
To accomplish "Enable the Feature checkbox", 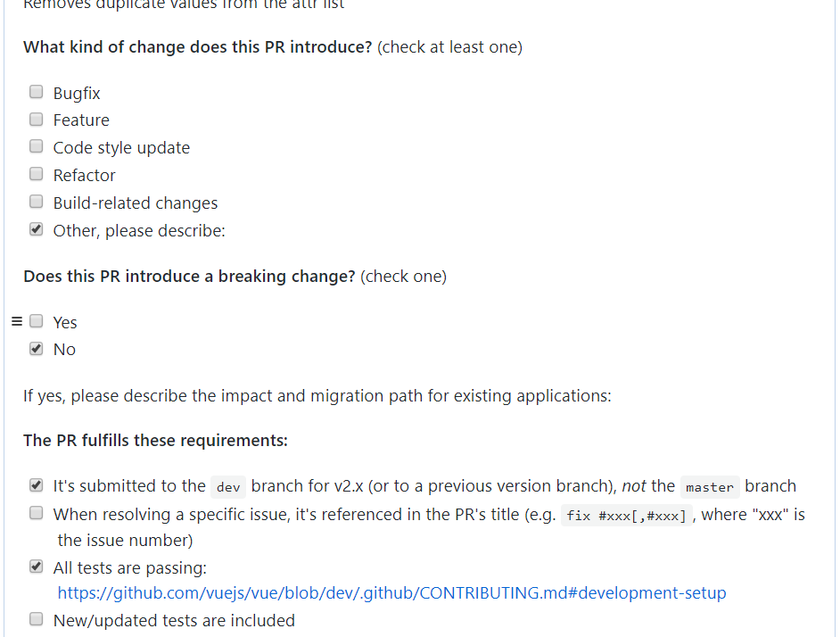I will click(x=37, y=119).
